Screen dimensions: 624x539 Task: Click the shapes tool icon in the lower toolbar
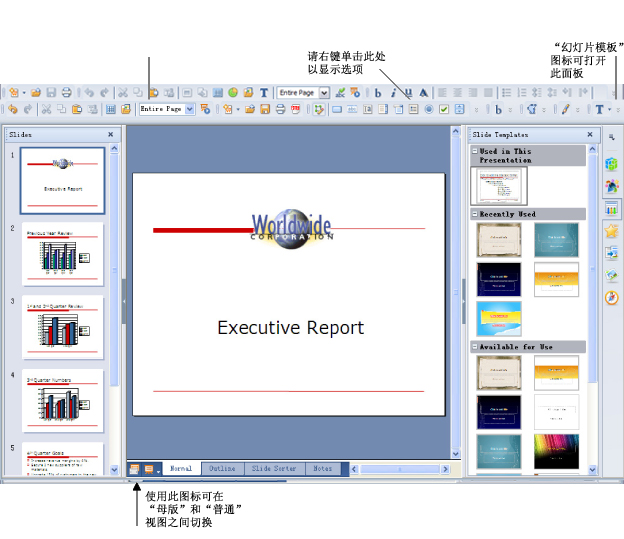[x=532, y=109]
